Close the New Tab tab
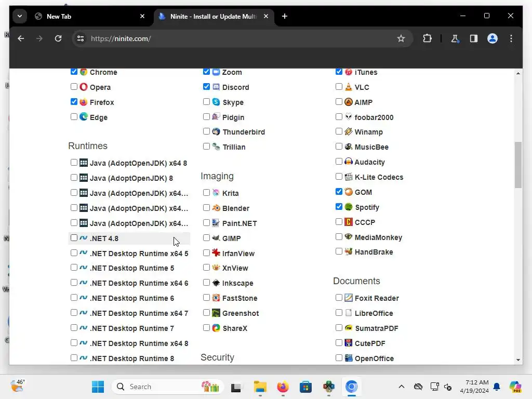Viewport: 532px width, 399px height. (x=142, y=16)
